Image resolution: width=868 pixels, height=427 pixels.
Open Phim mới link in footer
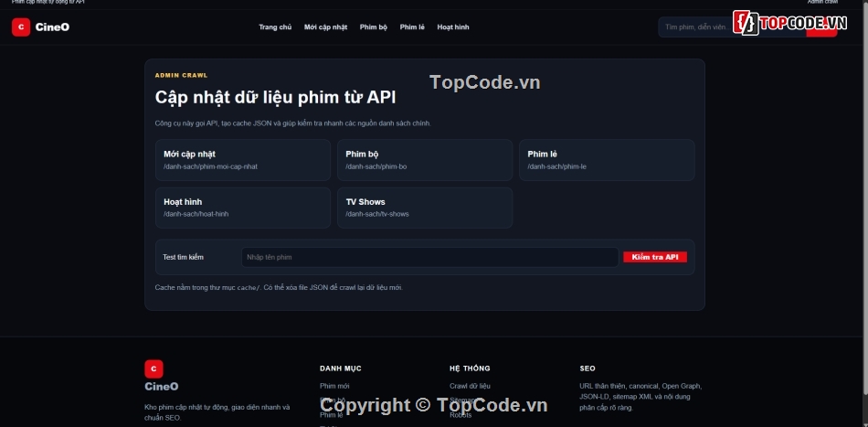[334, 386]
